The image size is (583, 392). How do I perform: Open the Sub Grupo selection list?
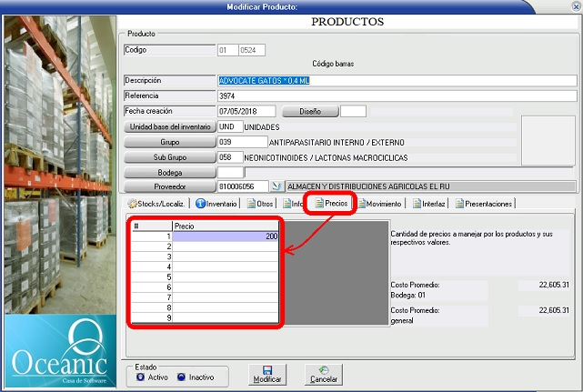tap(169, 156)
